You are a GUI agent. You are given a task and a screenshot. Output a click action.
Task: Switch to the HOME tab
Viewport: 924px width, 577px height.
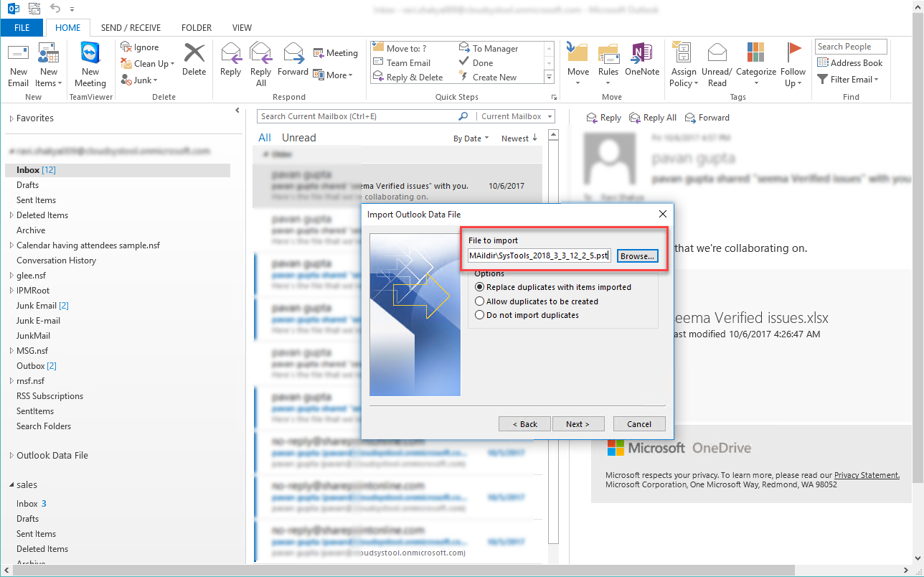pyautogui.click(x=68, y=28)
